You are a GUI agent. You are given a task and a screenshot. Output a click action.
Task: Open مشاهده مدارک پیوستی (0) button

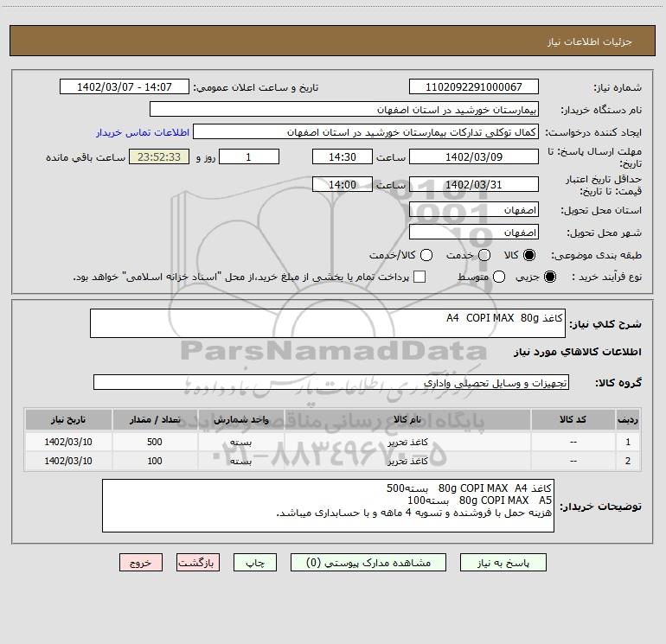pos(368,563)
